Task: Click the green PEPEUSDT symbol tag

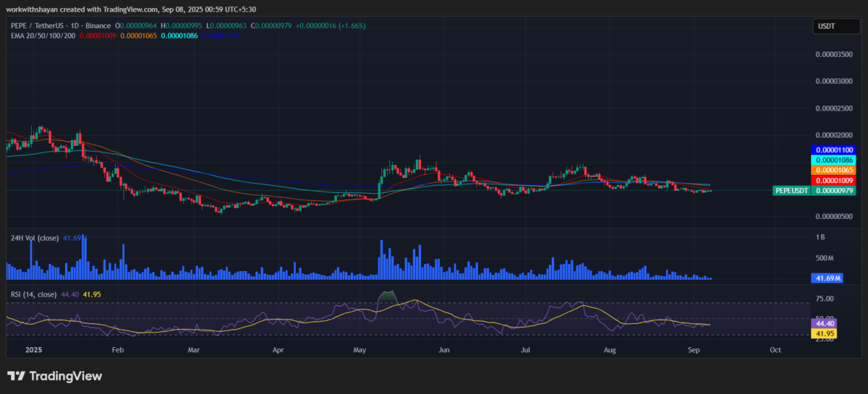Action: pyautogui.click(x=791, y=190)
